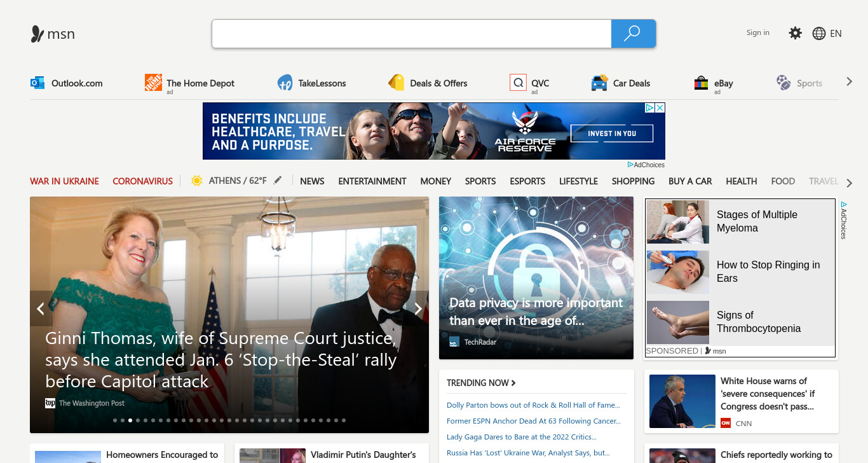868x463 pixels.
Task: Click inside the web search box
Action: (412, 34)
